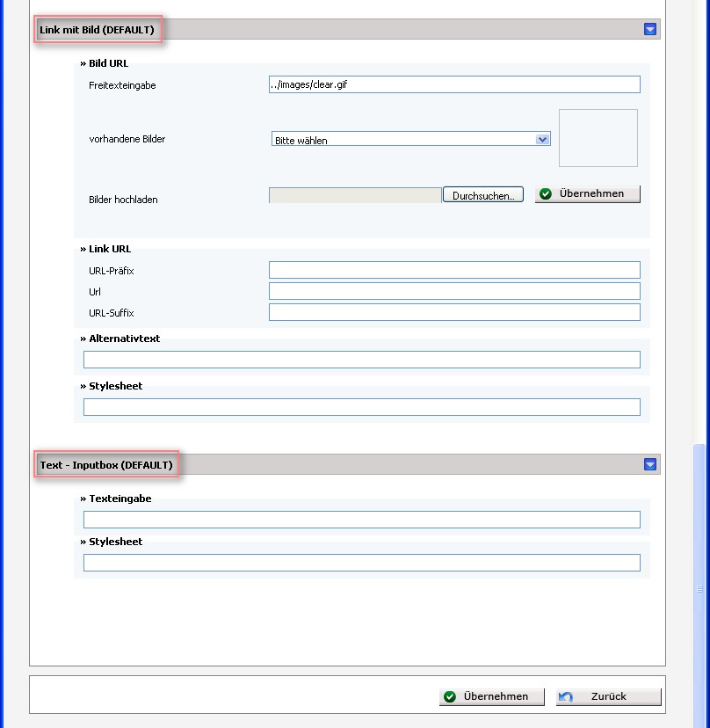Collapse the Link mit Bild section

(x=650, y=29)
